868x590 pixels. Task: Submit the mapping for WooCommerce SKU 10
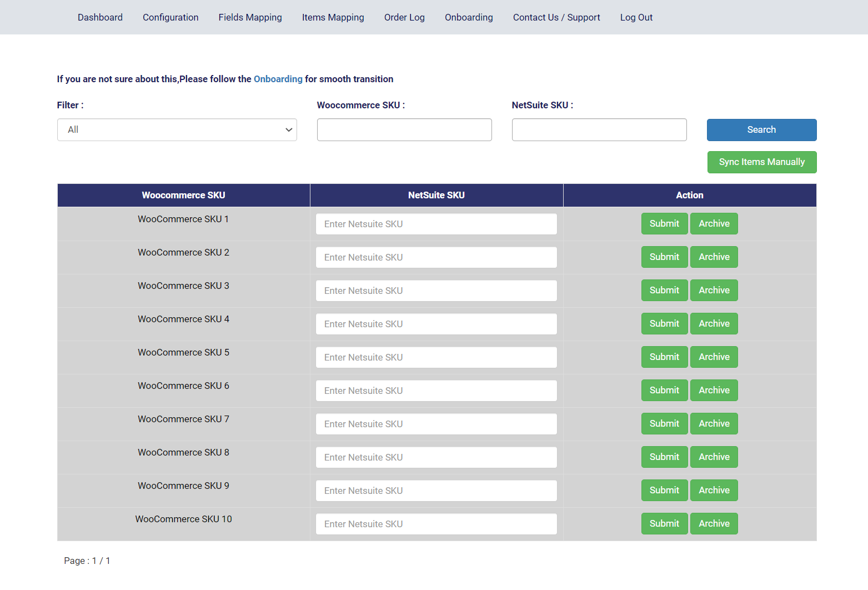pos(664,523)
